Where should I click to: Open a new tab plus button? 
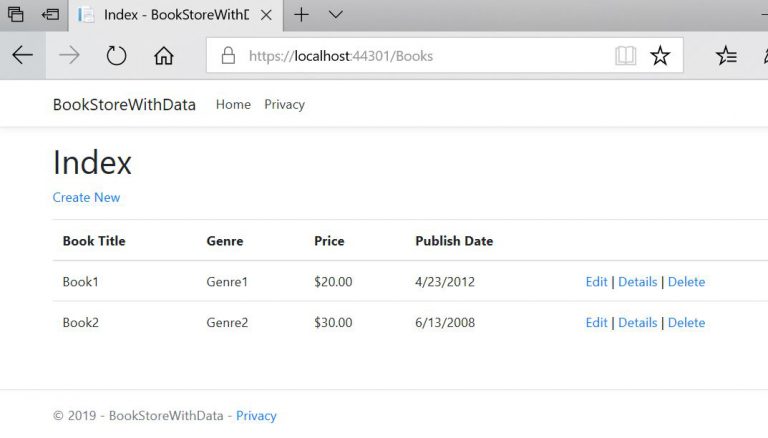coord(301,14)
